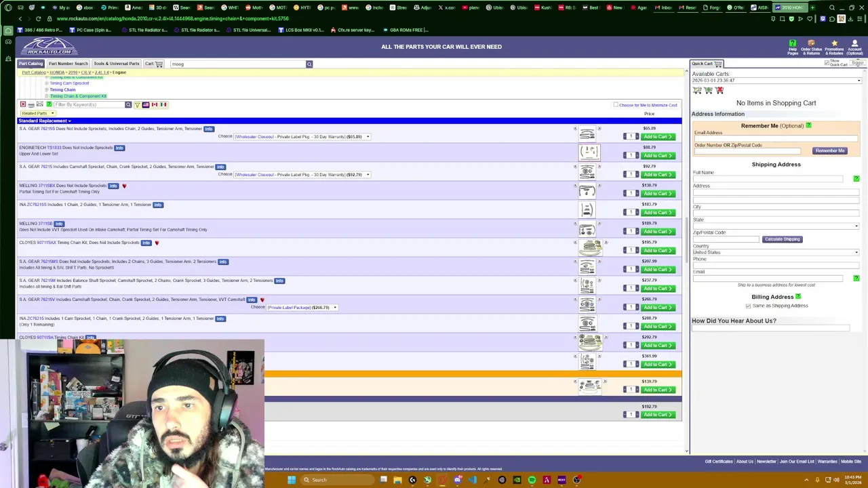868x488 pixels.
Task: Open the State dropdown
Action: point(776,226)
